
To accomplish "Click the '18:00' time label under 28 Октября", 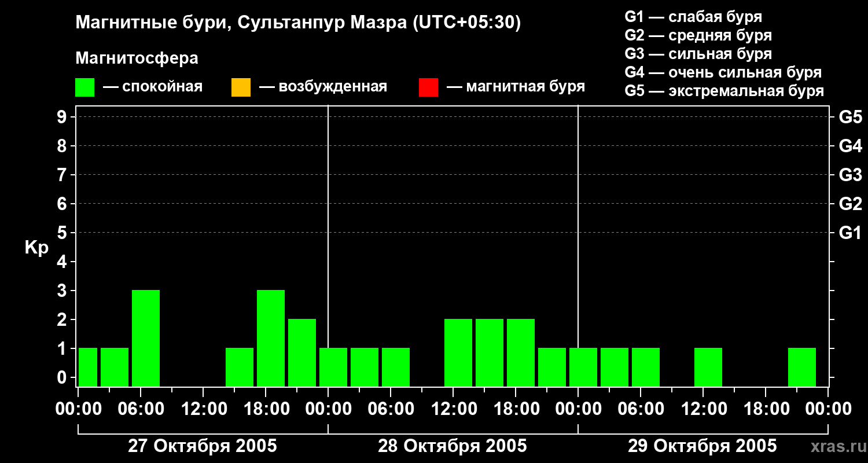I will 516,409.
